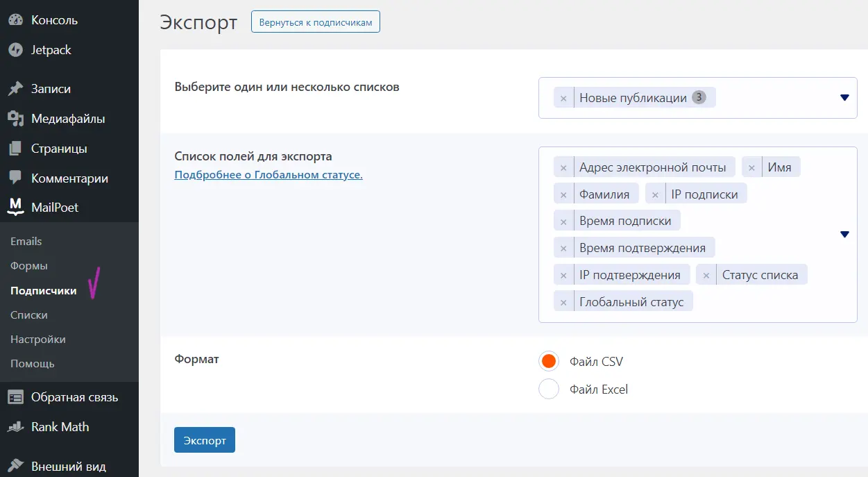Open the Внешний вид menu item
This screenshot has height=477, width=868.
pyautogui.click(x=69, y=466)
